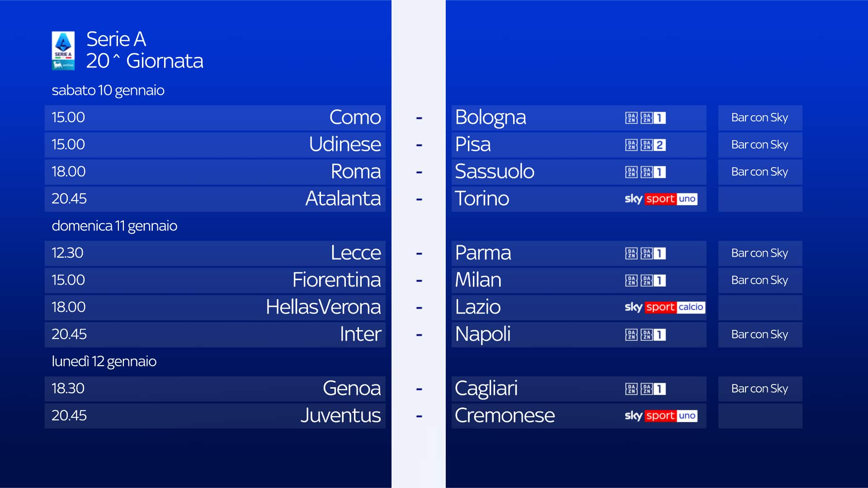The width and height of the screenshot is (868, 488).
Task: Click Bar con Sky for Inter-Napoli
Action: pyautogui.click(x=759, y=335)
